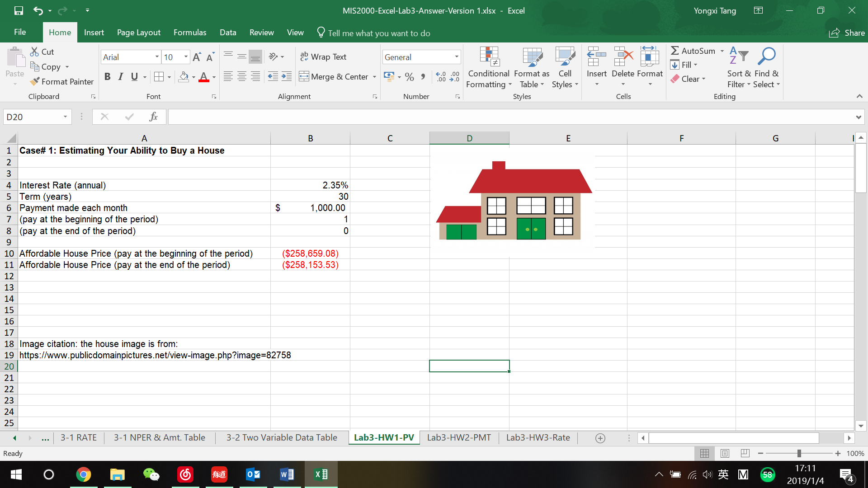
Task: Click inside the formula bar
Action: [x=407, y=117]
